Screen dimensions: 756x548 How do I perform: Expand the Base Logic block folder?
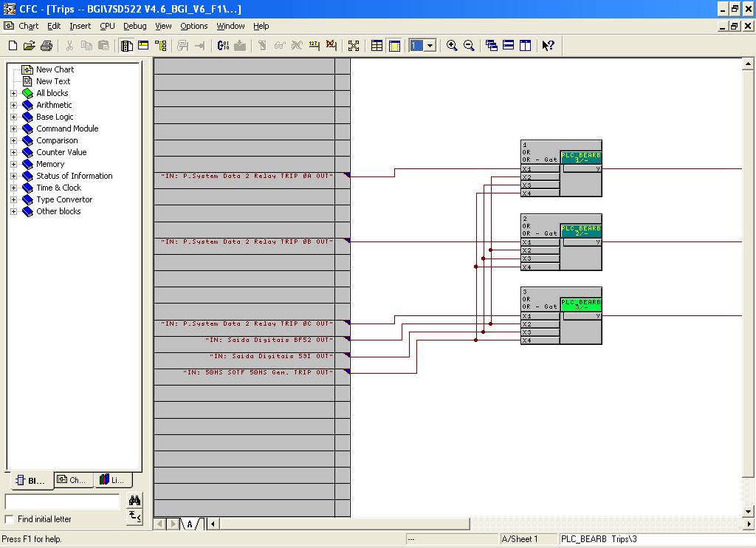point(14,117)
